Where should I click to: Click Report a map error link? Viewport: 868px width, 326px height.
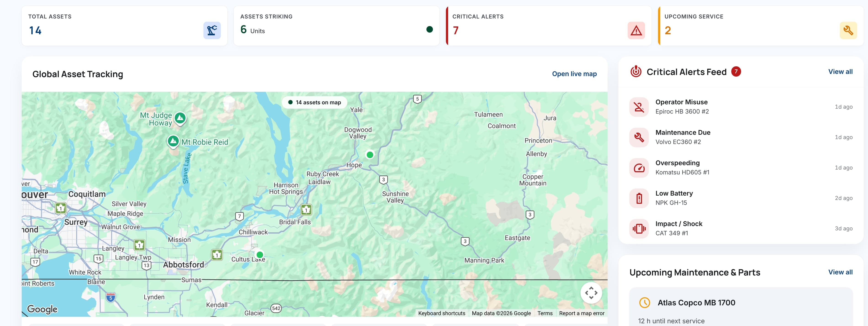(x=582, y=313)
